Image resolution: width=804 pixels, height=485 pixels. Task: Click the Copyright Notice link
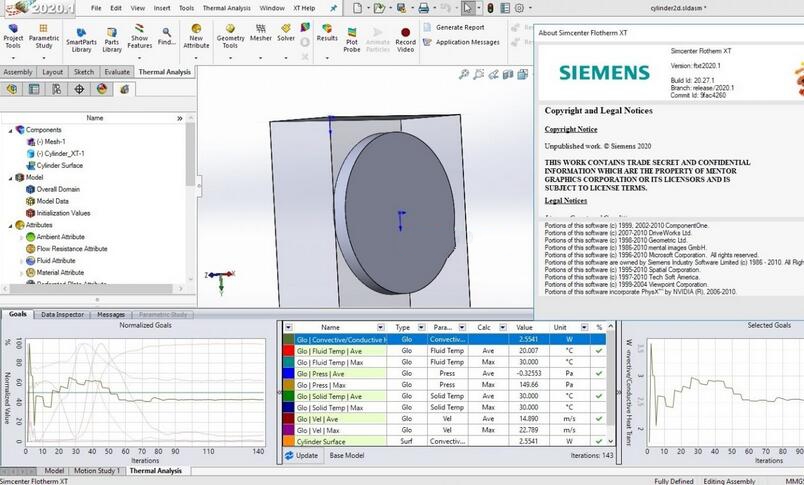[x=571, y=129]
